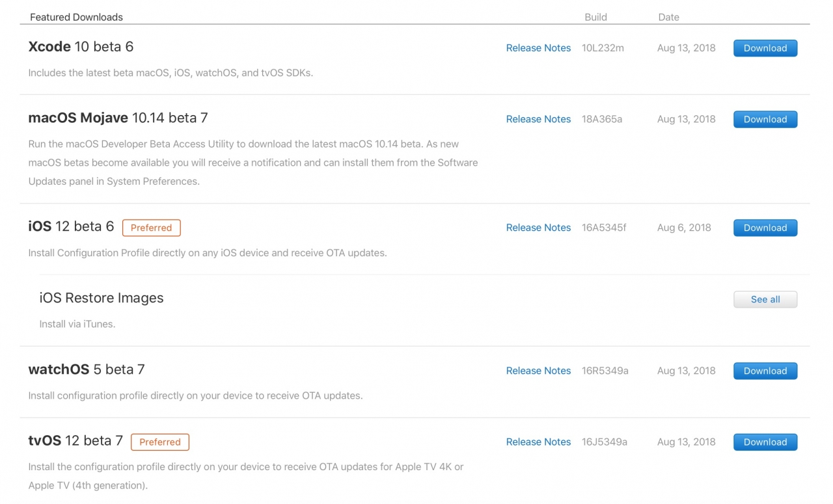Open Release Notes for macOS Mojave beta 7
The height and width of the screenshot is (504, 833).
[538, 119]
